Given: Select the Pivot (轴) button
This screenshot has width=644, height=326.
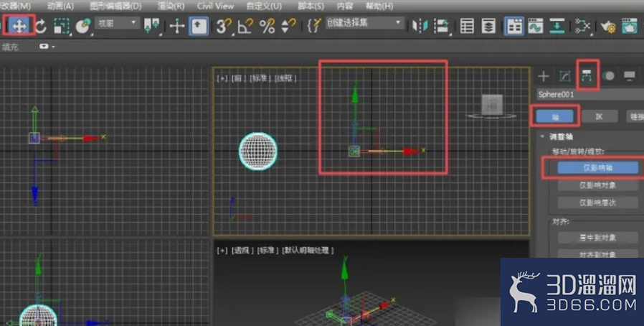Looking at the screenshot, I should coord(555,116).
